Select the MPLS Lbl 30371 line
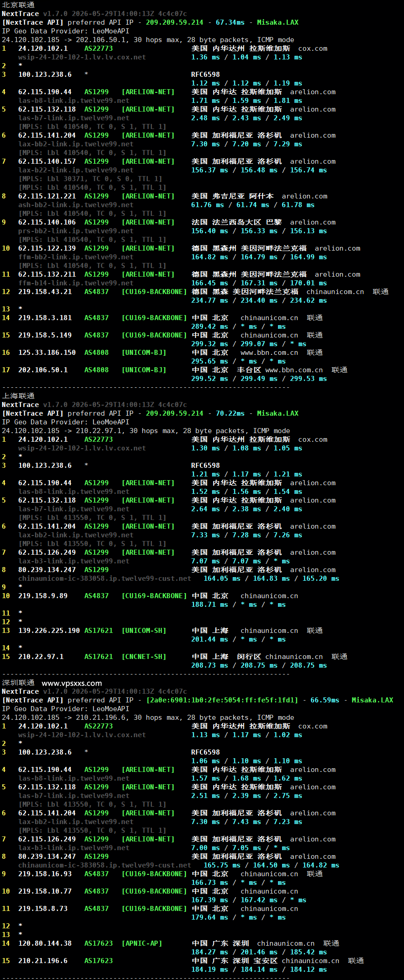 click(90, 179)
